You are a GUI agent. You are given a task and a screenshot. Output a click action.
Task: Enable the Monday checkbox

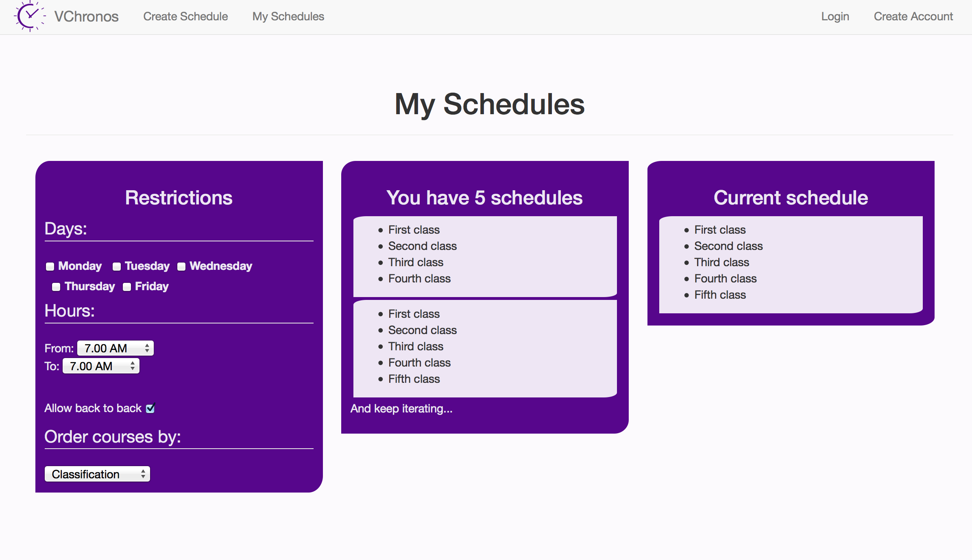click(50, 267)
